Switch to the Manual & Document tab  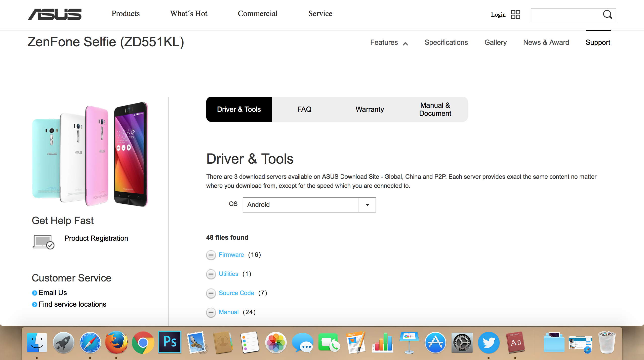(435, 109)
